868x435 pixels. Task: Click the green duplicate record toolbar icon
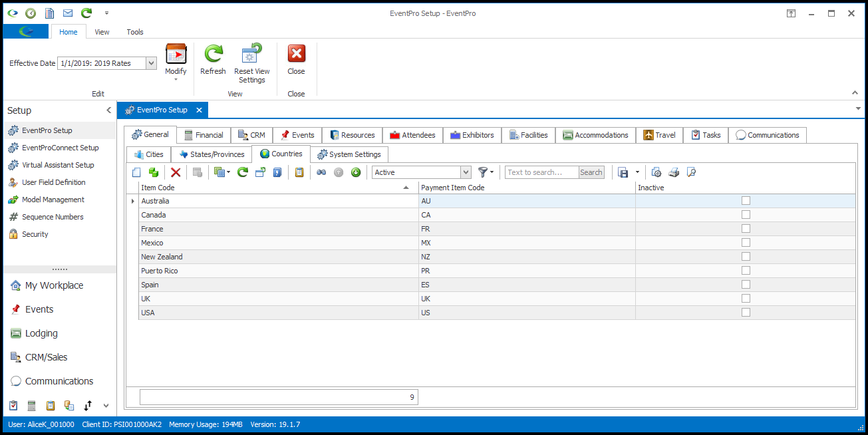point(154,172)
